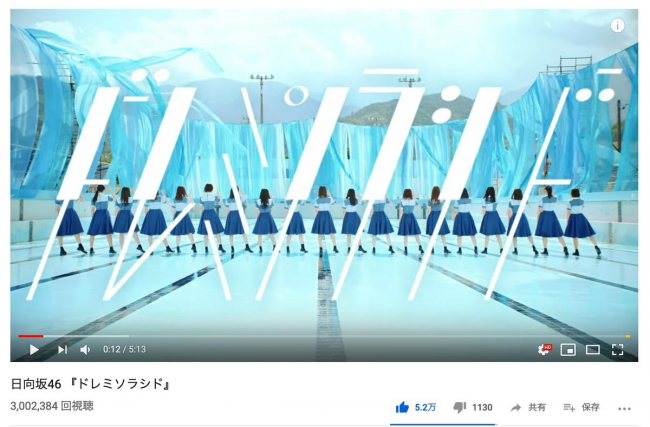Like the video with thumbs up
This screenshot has width=650, height=427.
pos(402,407)
